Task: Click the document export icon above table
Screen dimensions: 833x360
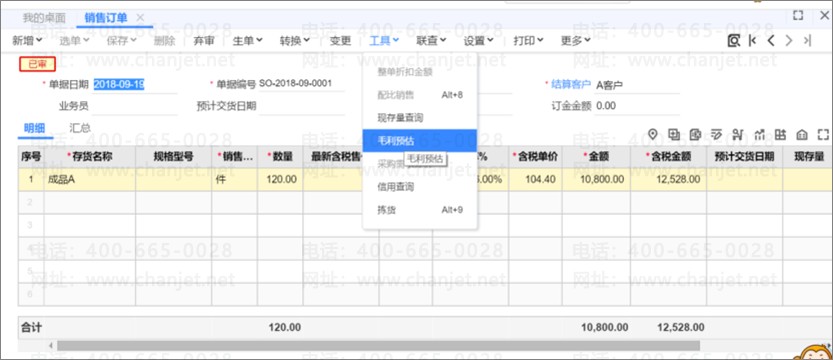Action: point(695,134)
